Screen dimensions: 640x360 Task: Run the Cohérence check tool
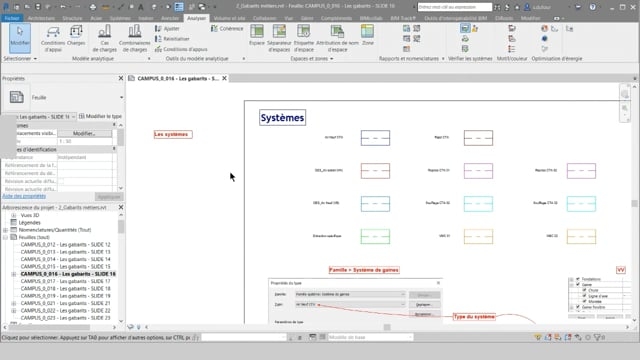pyautogui.click(x=227, y=29)
